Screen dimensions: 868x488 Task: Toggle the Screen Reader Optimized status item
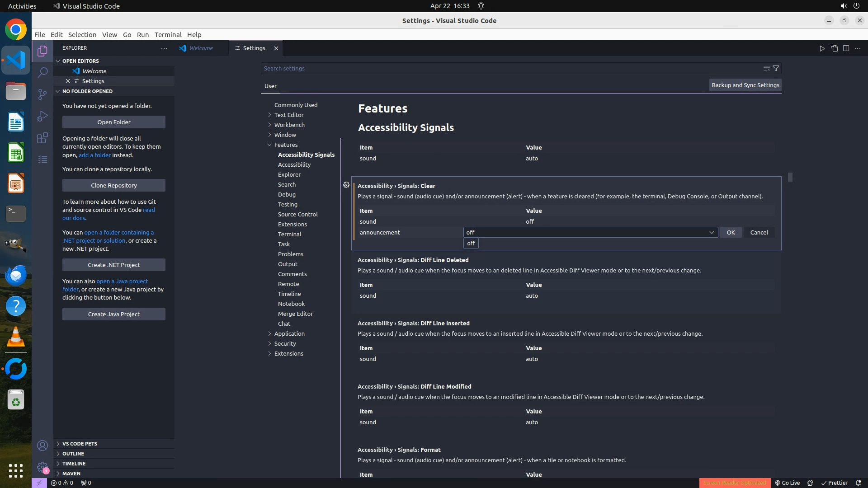[734, 483]
